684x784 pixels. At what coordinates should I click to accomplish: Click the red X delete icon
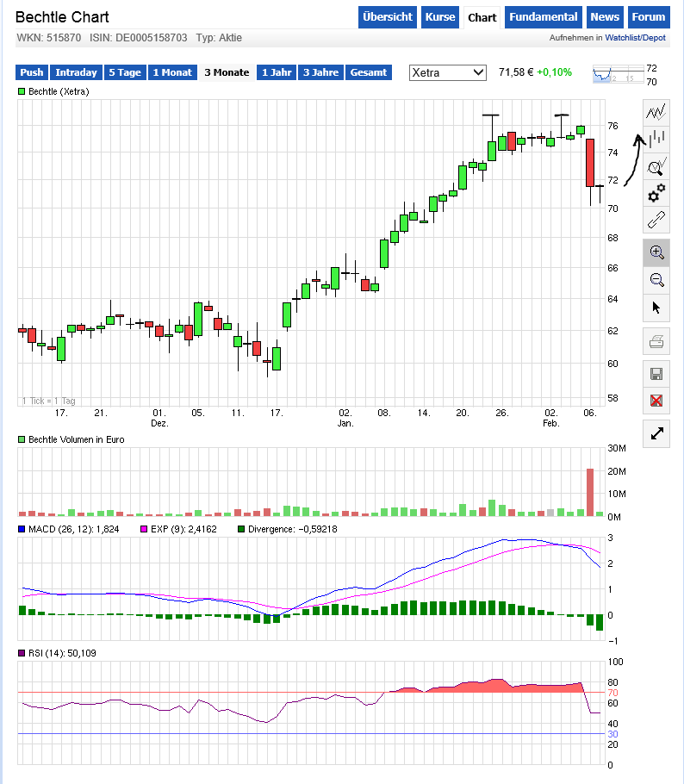coord(656,401)
